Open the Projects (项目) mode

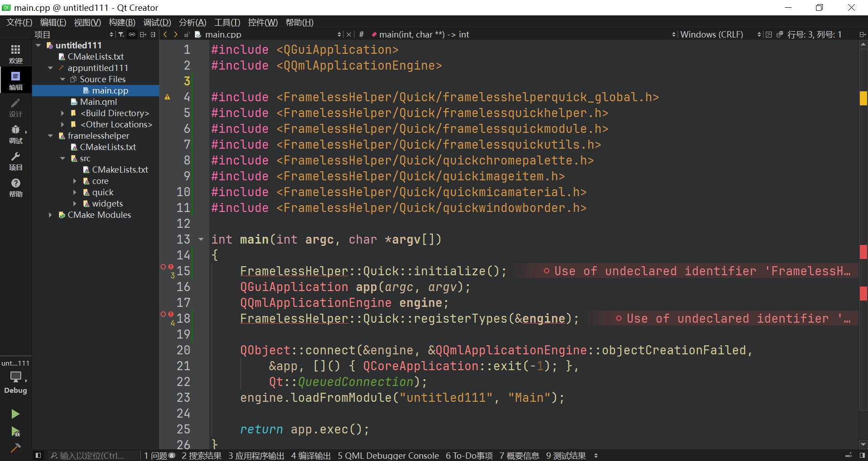tap(16, 161)
